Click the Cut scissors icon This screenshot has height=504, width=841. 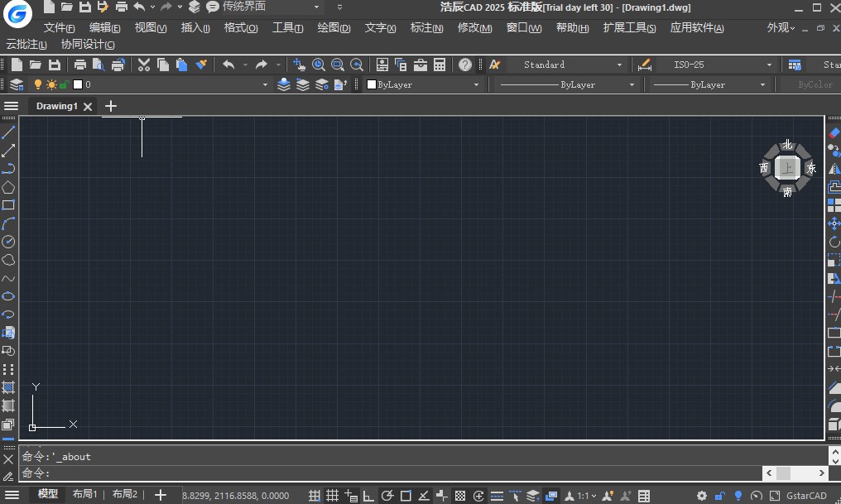pos(143,65)
